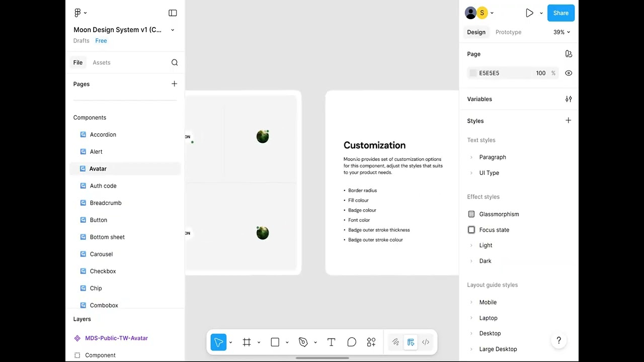Open collaborators avatar dropdown chevron
Screen dimensions: 644x362
click(x=492, y=13)
